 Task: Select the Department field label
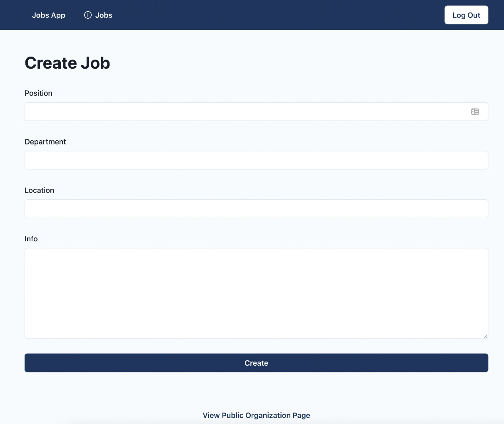click(45, 141)
